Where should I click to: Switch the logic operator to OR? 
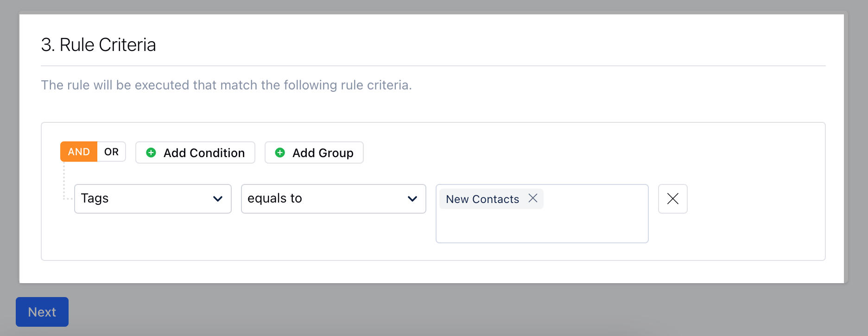[111, 152]
